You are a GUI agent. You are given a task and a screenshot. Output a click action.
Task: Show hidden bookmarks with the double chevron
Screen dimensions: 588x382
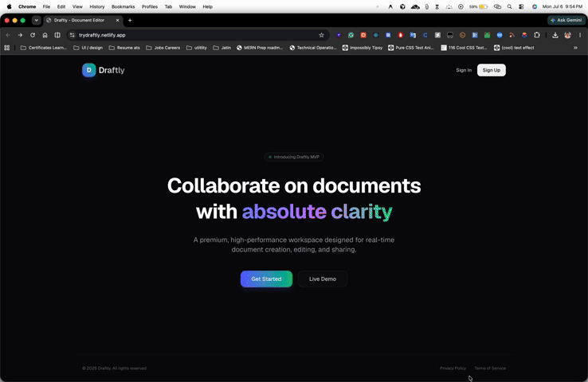575,48
